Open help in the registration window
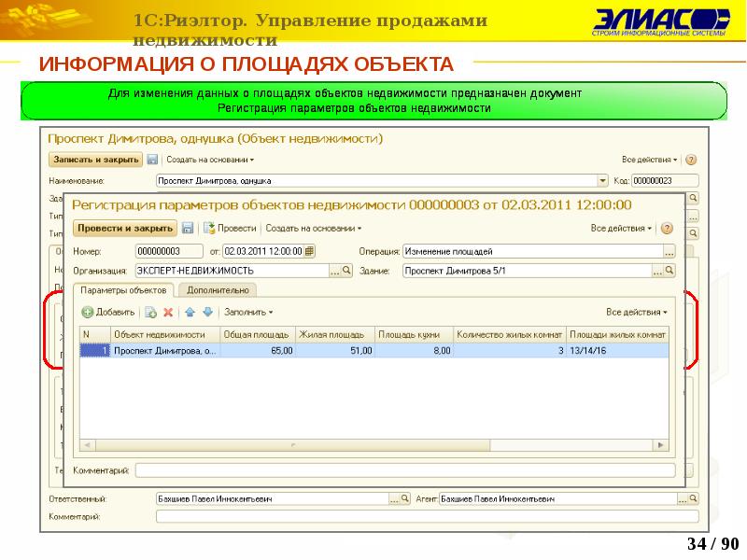Viewport: 747px width, 560px height. [x=667, y=228]
